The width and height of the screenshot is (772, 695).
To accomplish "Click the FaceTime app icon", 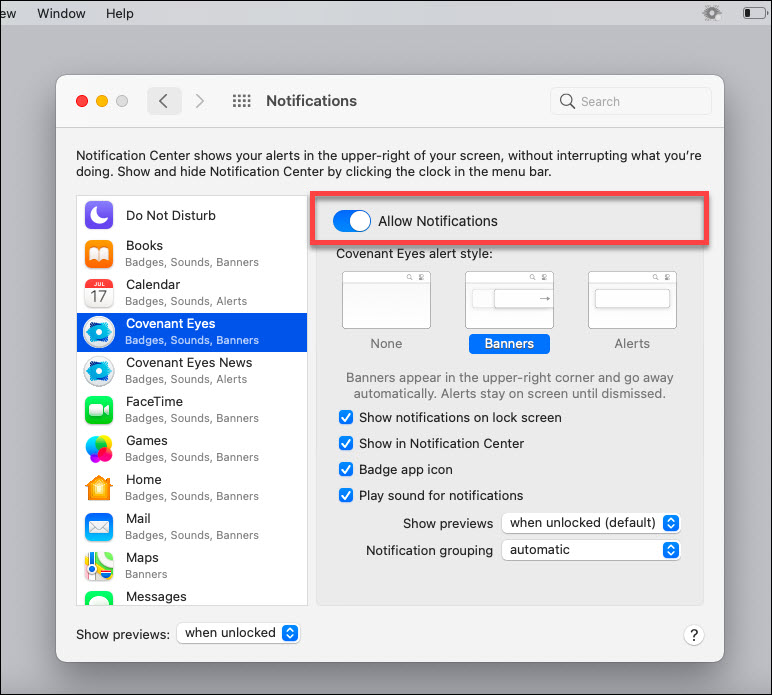I will 99,410.
